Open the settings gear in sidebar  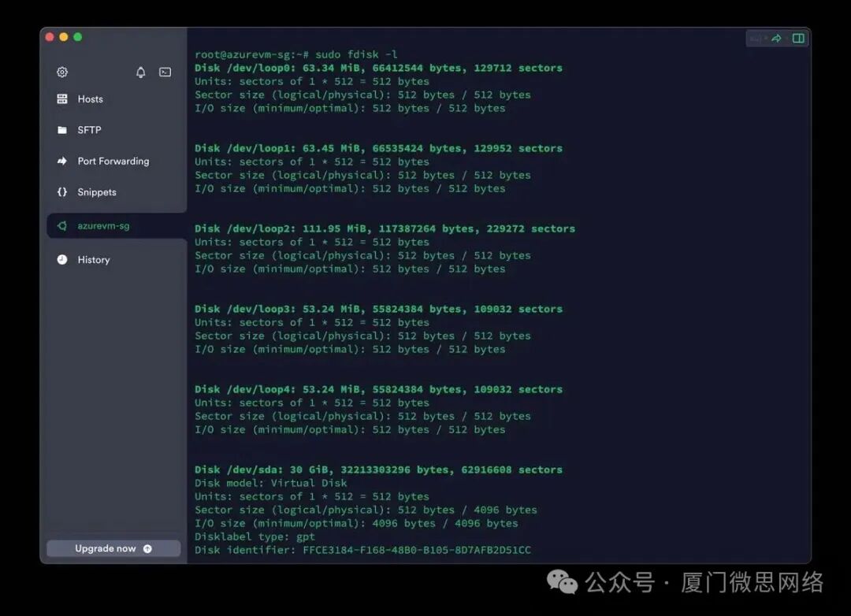pyautogui.click(x=62, y=72)
